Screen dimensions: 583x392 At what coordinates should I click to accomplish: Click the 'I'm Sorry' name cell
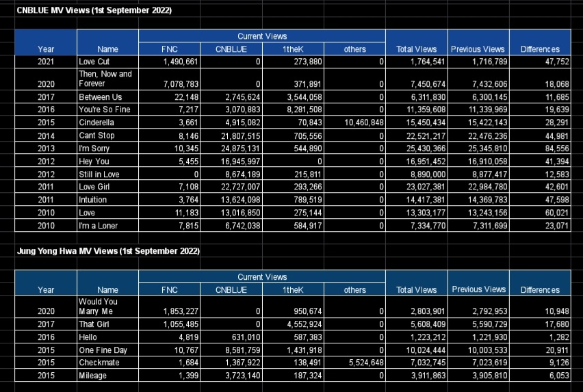pos(107,148)
